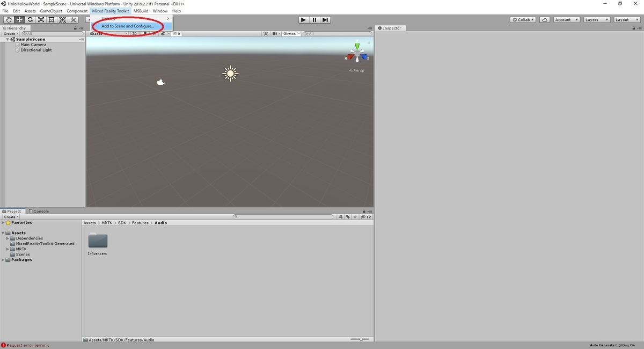Image resolution: width=644 pixels, height=349 pixels.
Task: Select the Scale tool
Action: click(41, 20)
